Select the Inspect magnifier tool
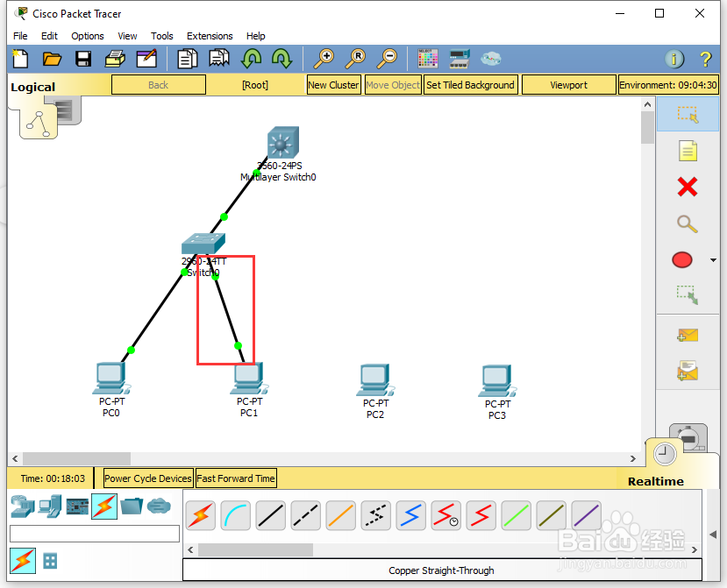The width and height of the screenshot is (727, 588). click(688, 223)
